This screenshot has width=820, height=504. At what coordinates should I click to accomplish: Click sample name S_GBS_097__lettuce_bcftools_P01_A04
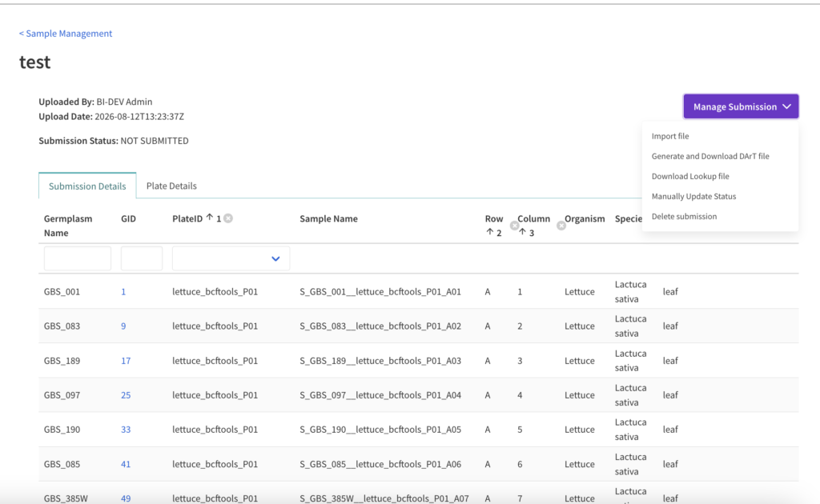(x=380, y=395)
